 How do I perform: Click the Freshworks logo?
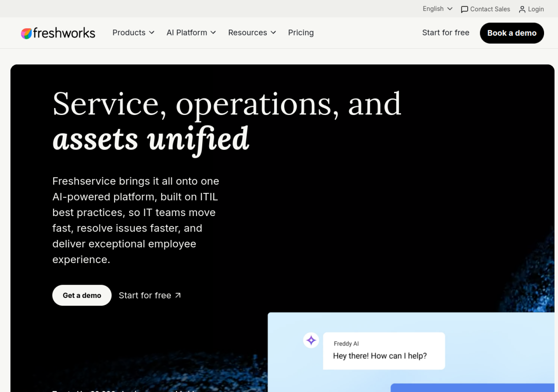58,33
